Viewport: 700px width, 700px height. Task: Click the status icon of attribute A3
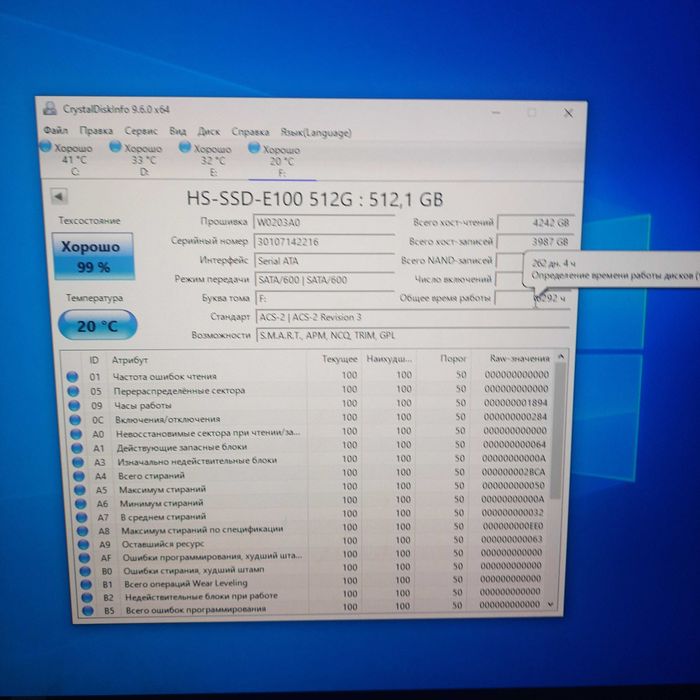(x=78, y=462)
